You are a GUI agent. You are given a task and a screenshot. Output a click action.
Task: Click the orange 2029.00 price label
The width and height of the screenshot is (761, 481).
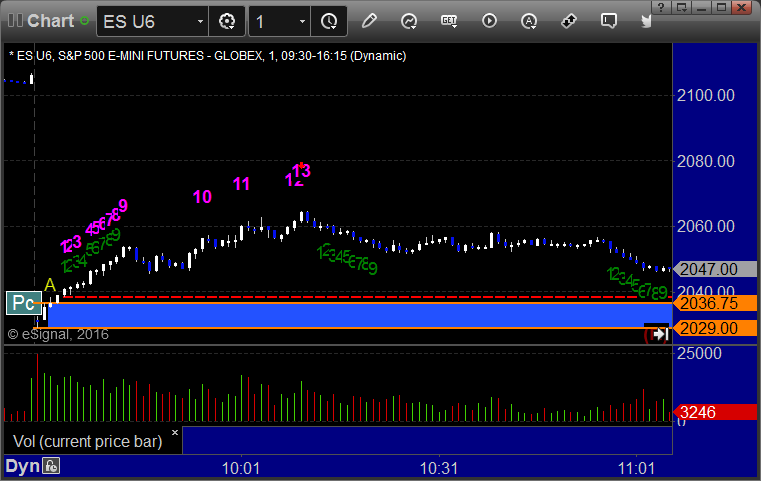pos(715,328)
